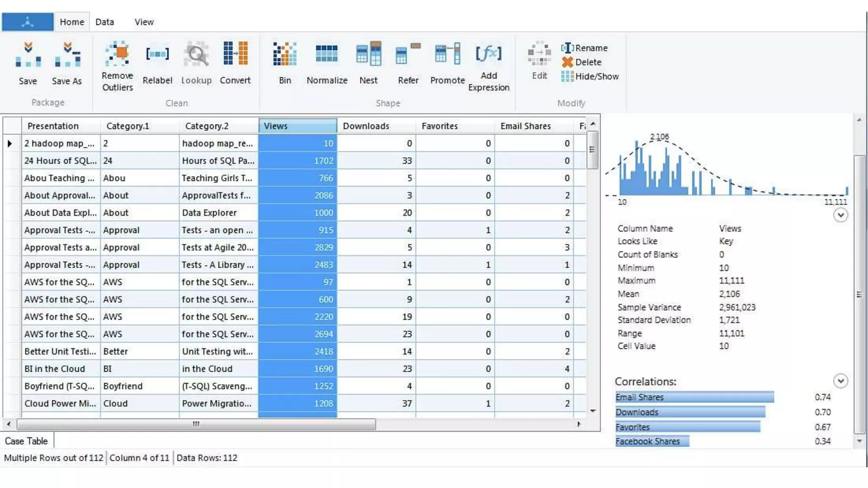Screen dimensions: 868x488
Task: Click the Promote icon
Action: point(448,54)
